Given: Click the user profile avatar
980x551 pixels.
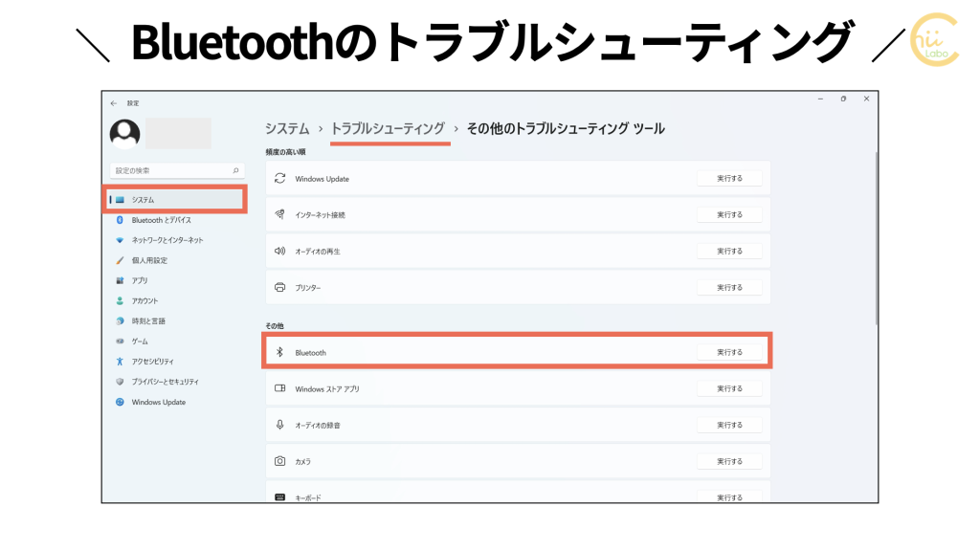Looking at the screenshot, I should click(125, 133).
